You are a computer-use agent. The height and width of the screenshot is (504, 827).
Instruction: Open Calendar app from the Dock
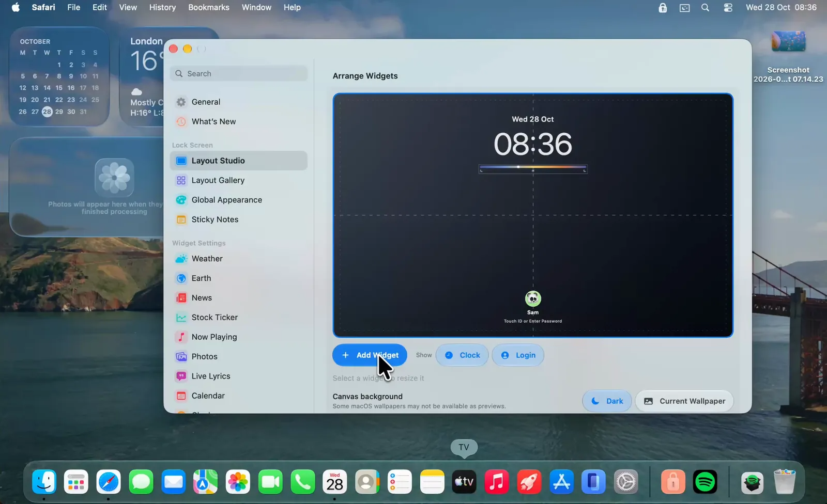point(335,482)
